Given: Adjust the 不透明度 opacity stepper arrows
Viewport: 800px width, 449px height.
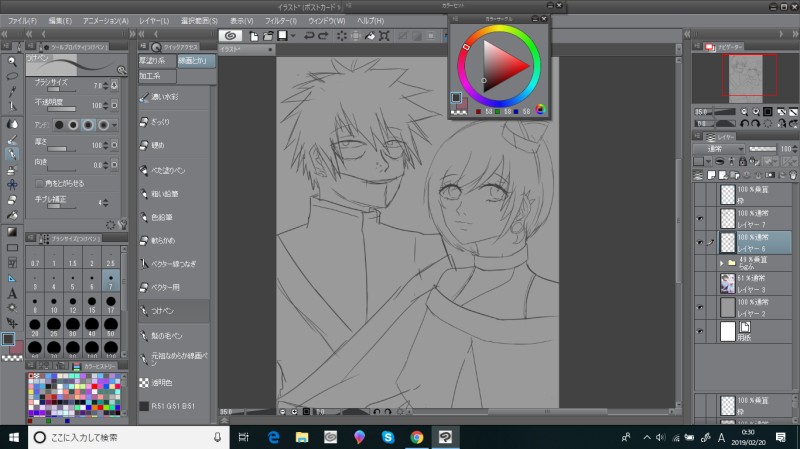Looking at the screenshot, I should [x=105, y=106].
